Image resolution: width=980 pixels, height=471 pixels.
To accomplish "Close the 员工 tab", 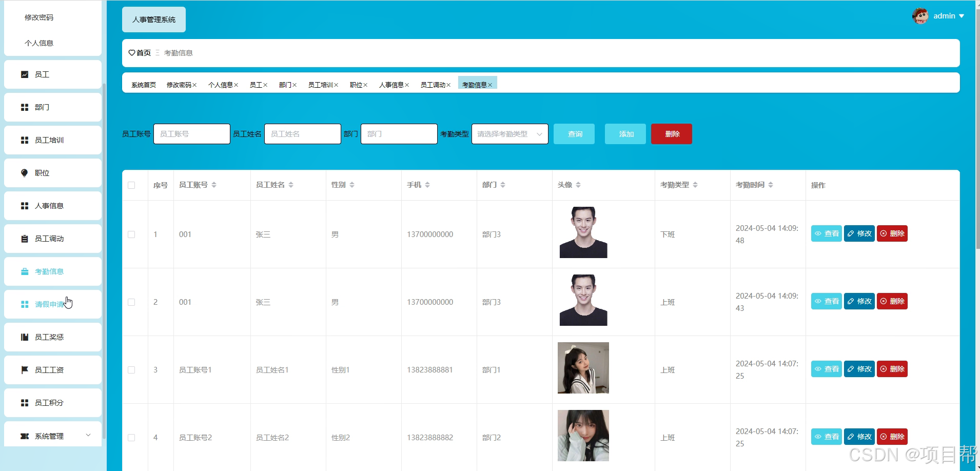I will (x=265, y=85).
